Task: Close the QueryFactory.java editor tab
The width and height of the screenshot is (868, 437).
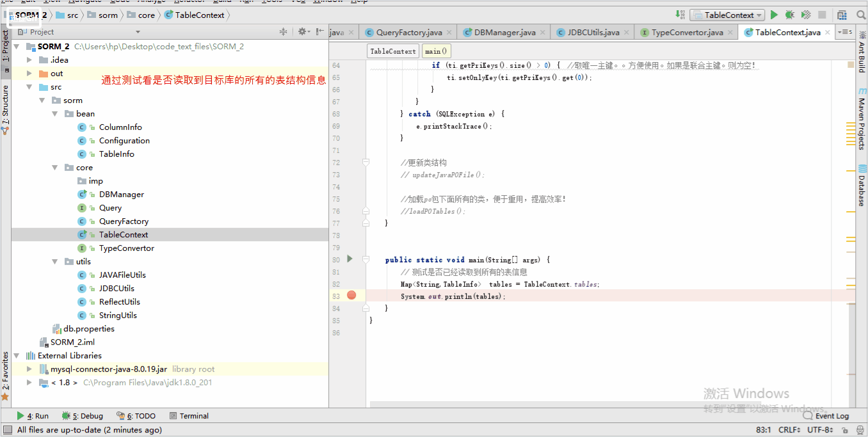Action: tap(449, 33)
